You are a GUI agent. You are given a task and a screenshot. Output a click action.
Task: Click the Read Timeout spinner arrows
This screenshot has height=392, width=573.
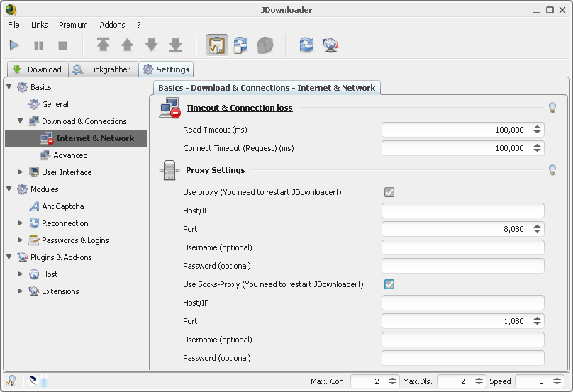tap(537, 129)
